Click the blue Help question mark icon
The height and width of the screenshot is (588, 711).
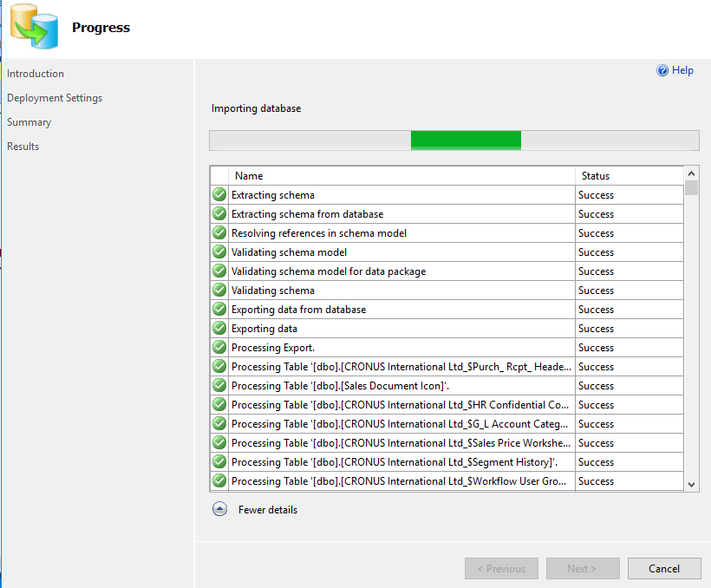pyautogui.click(x=662, y=71)
